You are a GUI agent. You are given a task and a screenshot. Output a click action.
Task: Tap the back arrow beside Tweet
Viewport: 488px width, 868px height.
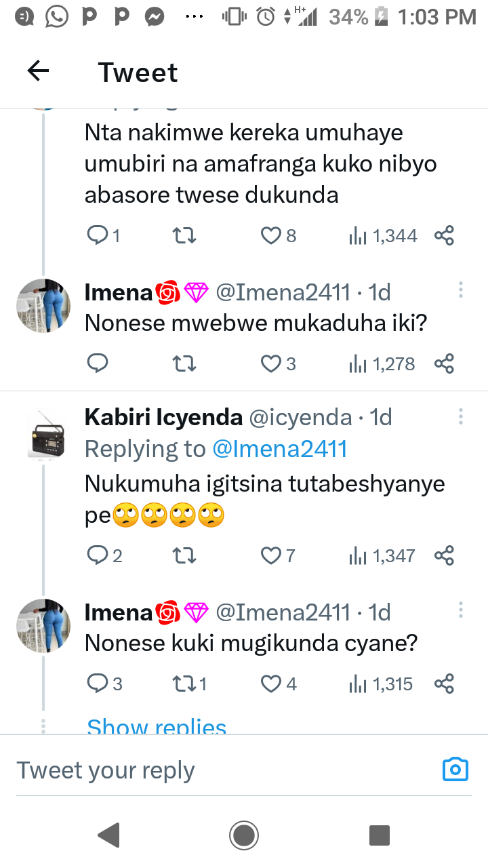pos(38,71)
